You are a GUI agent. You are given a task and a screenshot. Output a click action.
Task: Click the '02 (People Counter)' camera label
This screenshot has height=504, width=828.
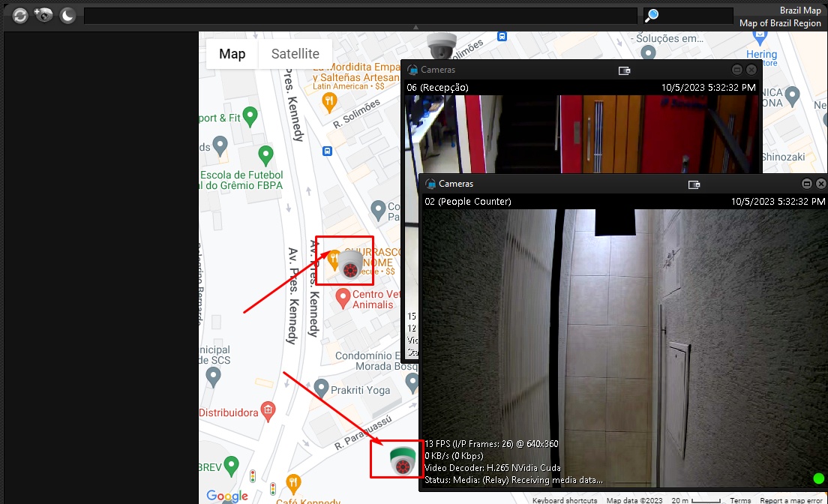pyautogui.click(x=468, y=201)
